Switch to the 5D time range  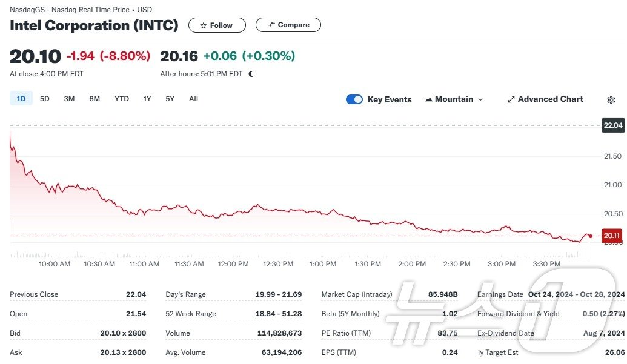coord(44,99)
